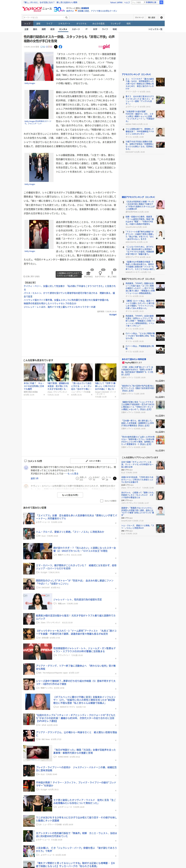This screenshot has width=186, height=868.
Task: Click the search magnifier button beside keyword field
Action: tap(66, 18)
